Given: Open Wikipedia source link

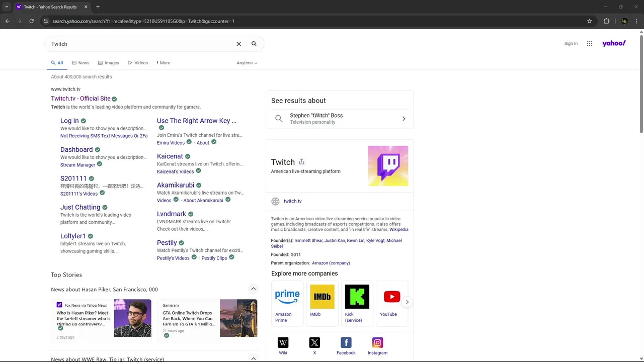Looking at the screenshot, I should [399, 229].
